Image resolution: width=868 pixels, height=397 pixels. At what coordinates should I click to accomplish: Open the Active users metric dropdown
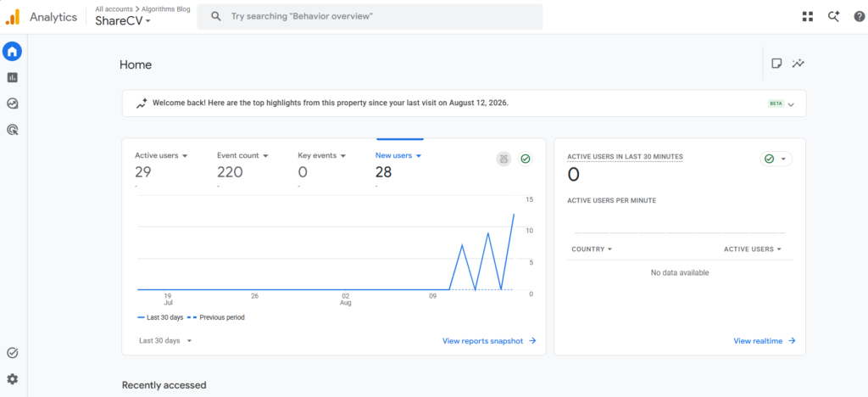coord(161,155)
